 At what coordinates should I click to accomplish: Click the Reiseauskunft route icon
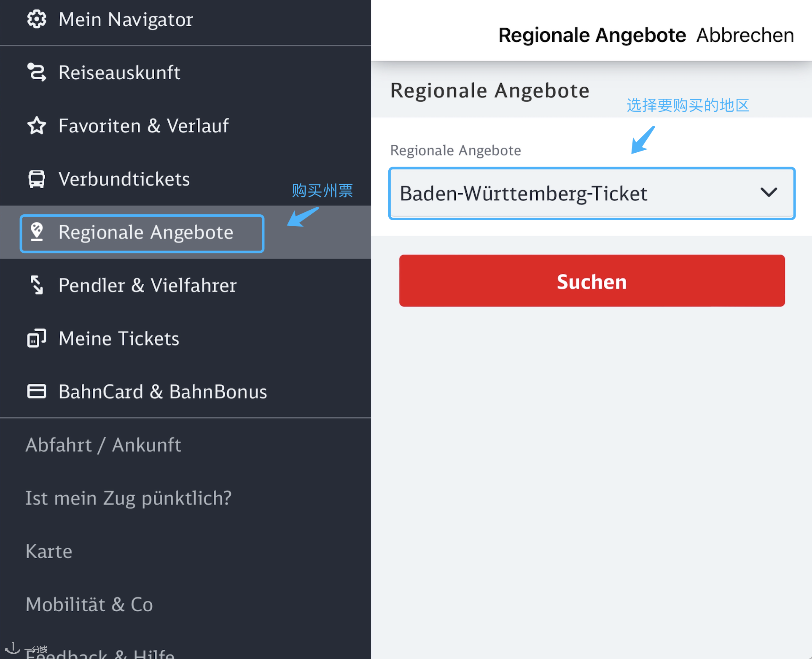tap(37, 72)
